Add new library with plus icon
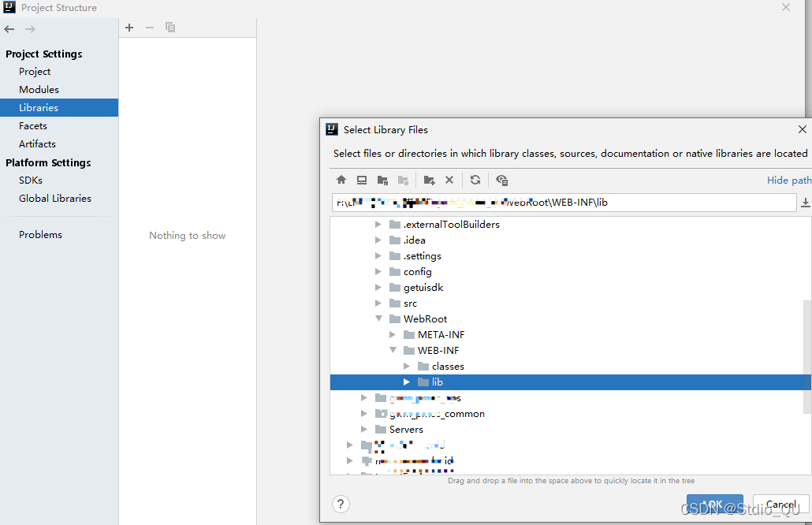812x525 pixels. click(x=129, y=28)
